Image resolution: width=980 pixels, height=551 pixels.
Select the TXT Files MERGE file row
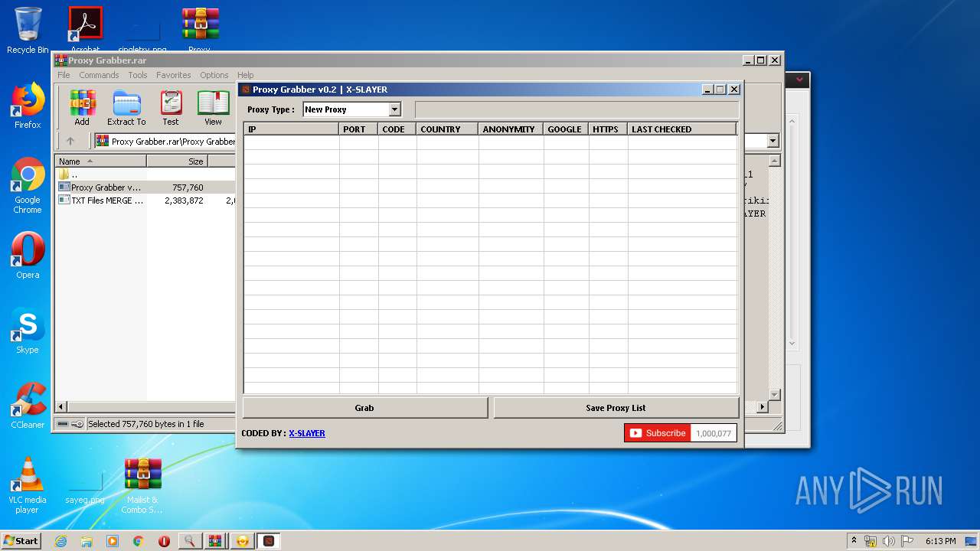pos(145,201)
